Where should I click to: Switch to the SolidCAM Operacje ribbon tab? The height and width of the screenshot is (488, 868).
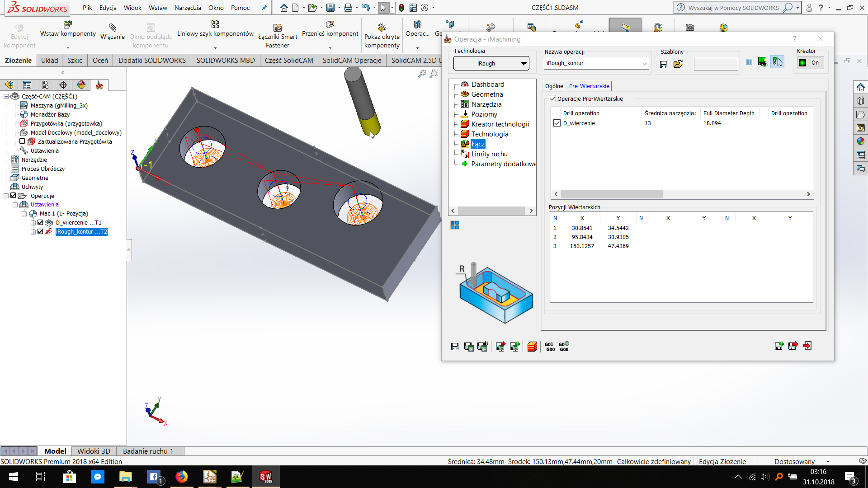pos(352,61)
